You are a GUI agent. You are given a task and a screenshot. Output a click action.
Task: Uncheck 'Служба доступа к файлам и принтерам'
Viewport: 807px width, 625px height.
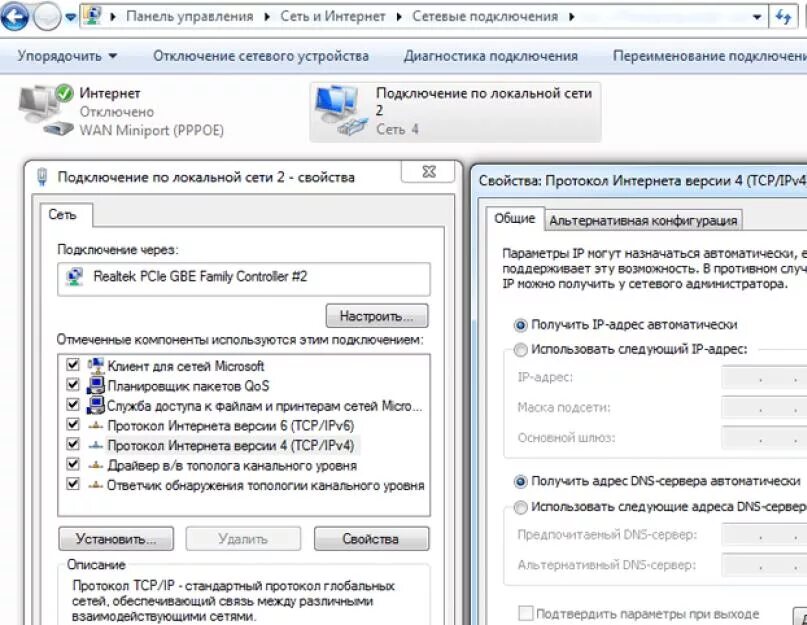(x=73, y=405)
